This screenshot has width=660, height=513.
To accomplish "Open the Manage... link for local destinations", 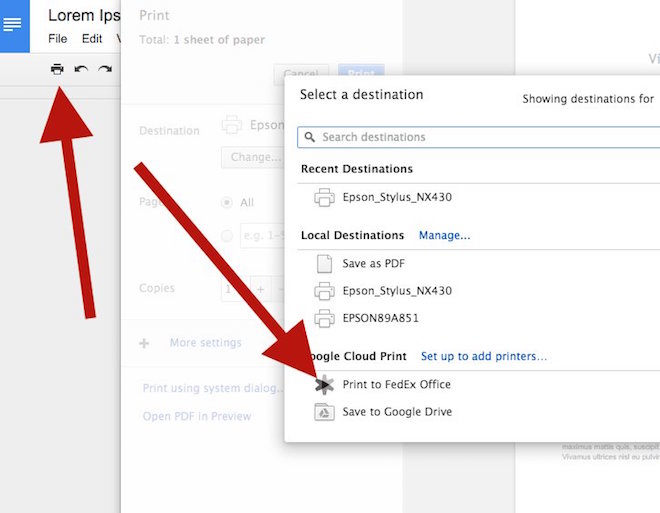I will [x=444, y=235].
